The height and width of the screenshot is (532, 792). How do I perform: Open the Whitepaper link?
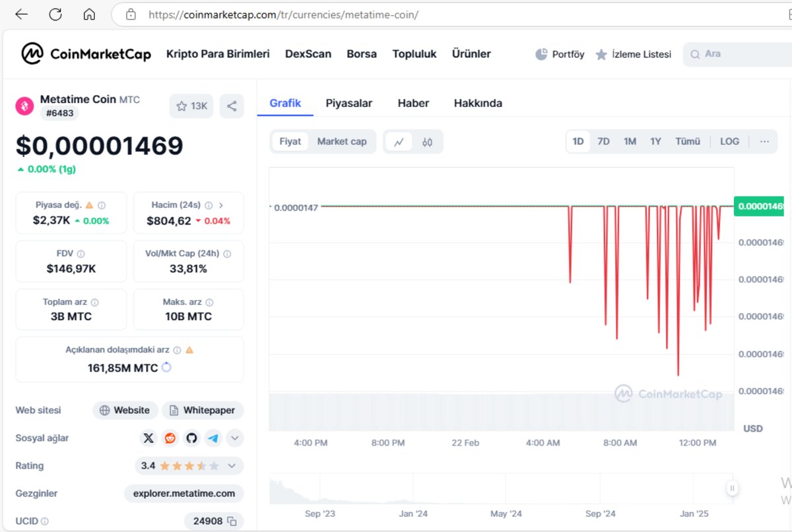tap(203, 410)
